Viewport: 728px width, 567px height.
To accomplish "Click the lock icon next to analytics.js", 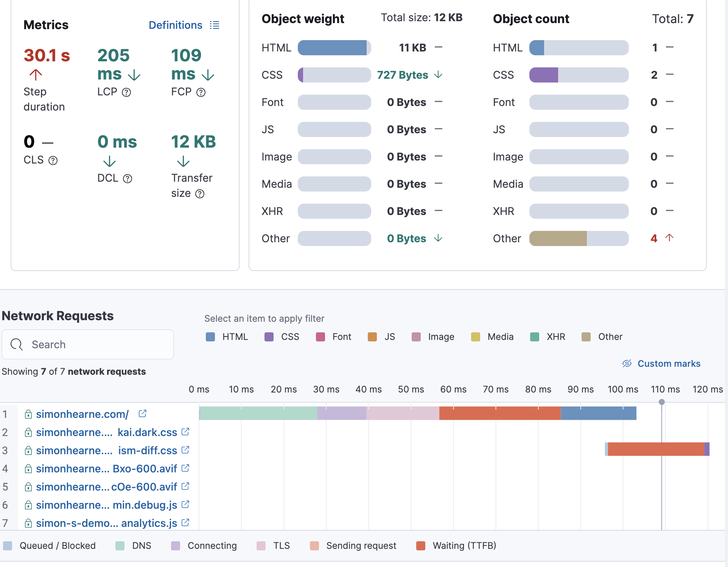I will click(28, 523).
